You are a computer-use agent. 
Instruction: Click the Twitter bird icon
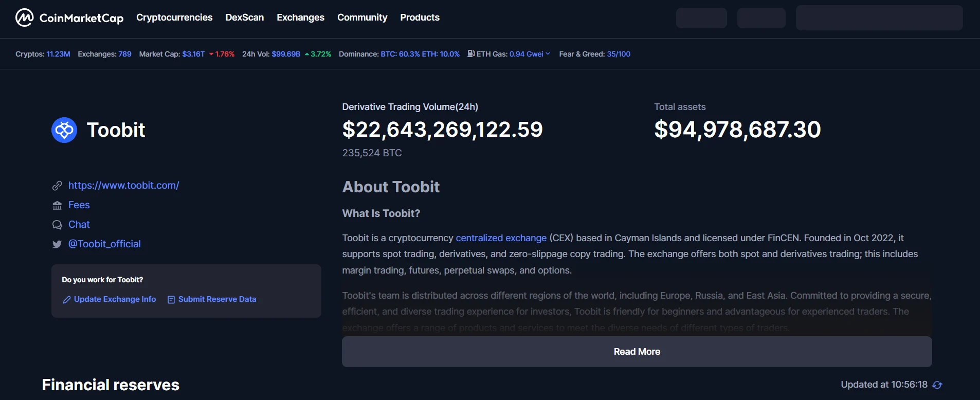point(57,245)
